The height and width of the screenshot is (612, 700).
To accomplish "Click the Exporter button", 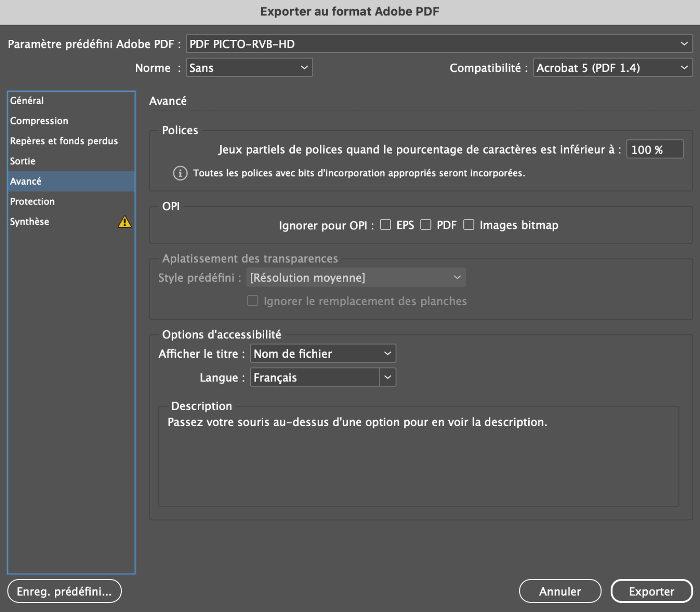I will (x=651, y=591).
